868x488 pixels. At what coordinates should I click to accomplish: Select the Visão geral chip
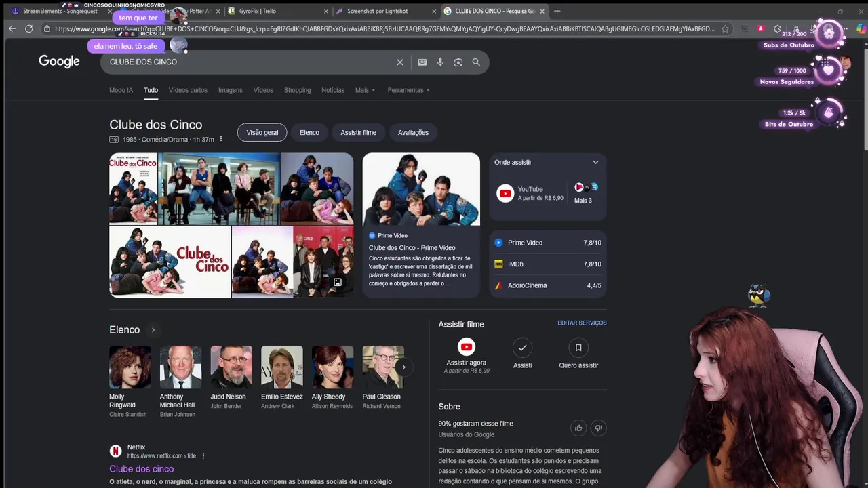[x=262, y=133]
